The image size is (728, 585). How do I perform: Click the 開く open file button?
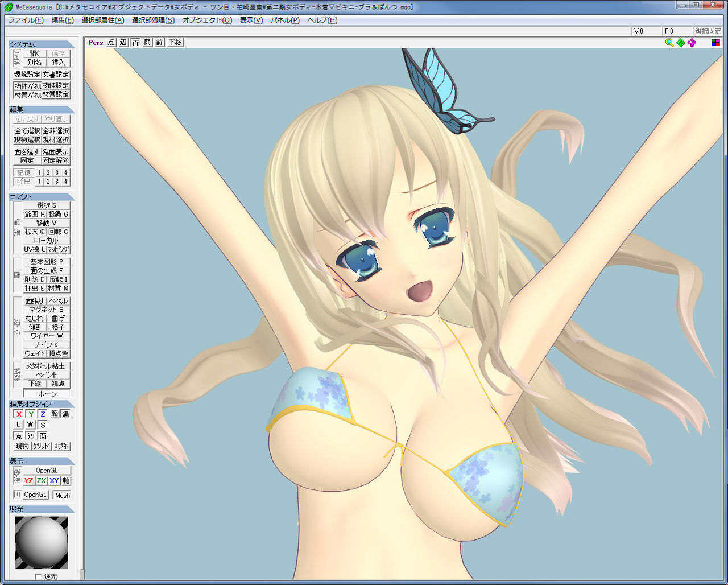pyautogui.click(x=35, y=53)
